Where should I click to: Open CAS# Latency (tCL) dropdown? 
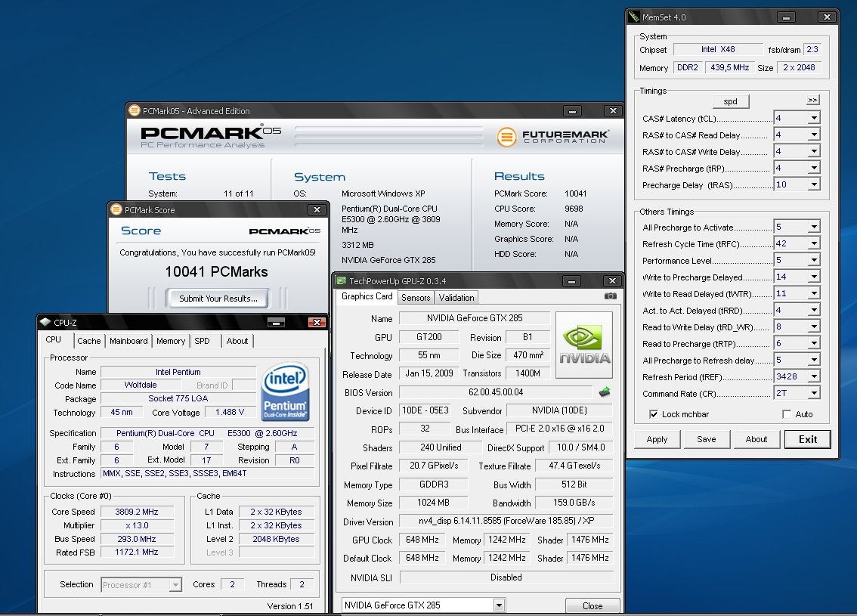814,118
